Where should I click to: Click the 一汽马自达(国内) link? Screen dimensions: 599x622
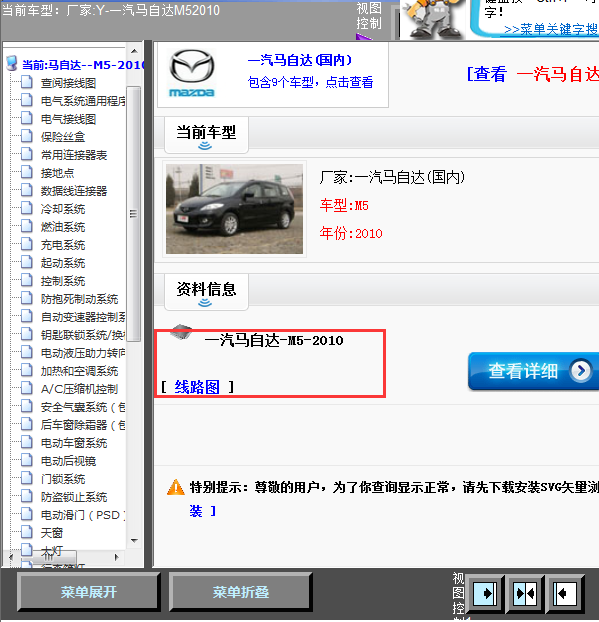[x=300, y=60]
